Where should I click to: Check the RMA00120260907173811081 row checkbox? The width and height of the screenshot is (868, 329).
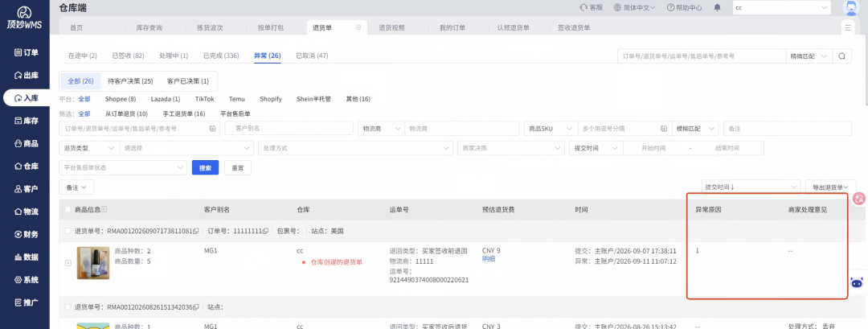(68, 230)
